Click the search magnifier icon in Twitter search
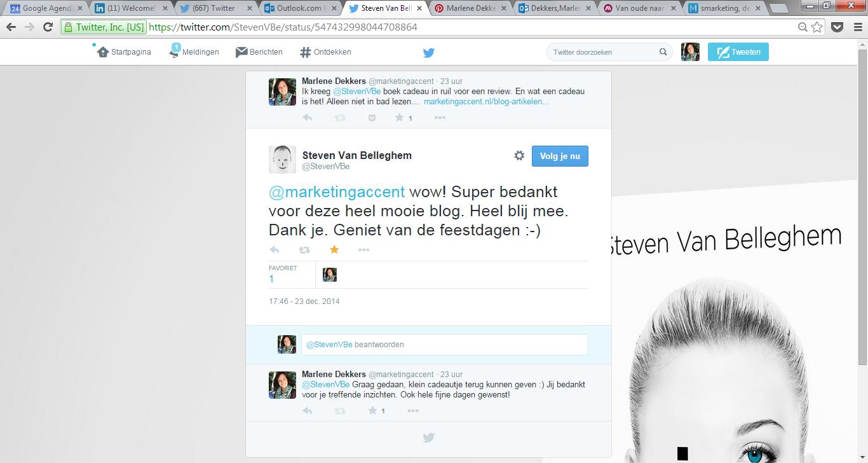Viewport: 868px width, 463px height. 663,52
